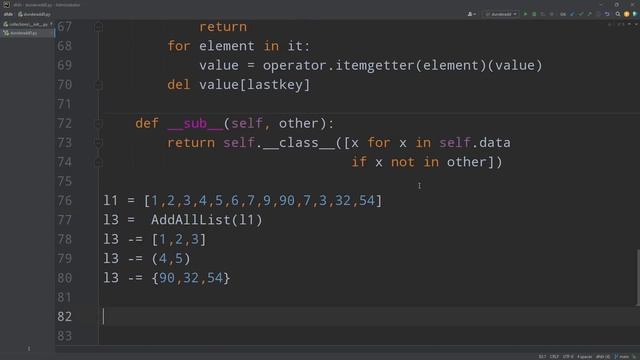
Task: Click the PyCharm logo in title bar
Action: click(6, 4)
